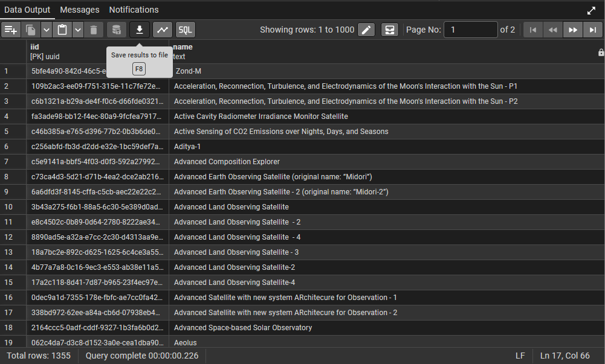Click 'Advanced Land Observing Satellite-4' cell in row 15

[x=387, y=283]
